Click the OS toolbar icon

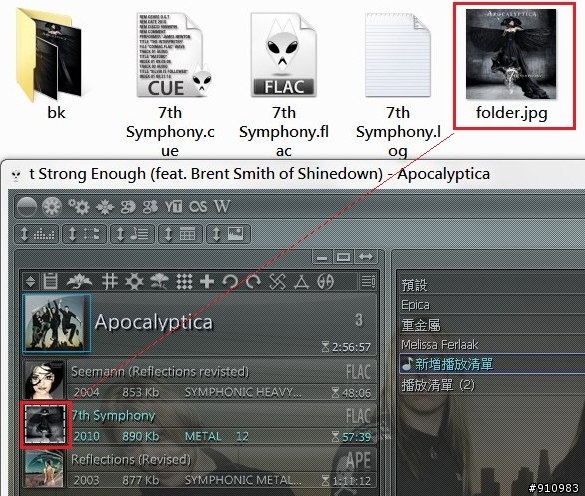coord(198,206)
